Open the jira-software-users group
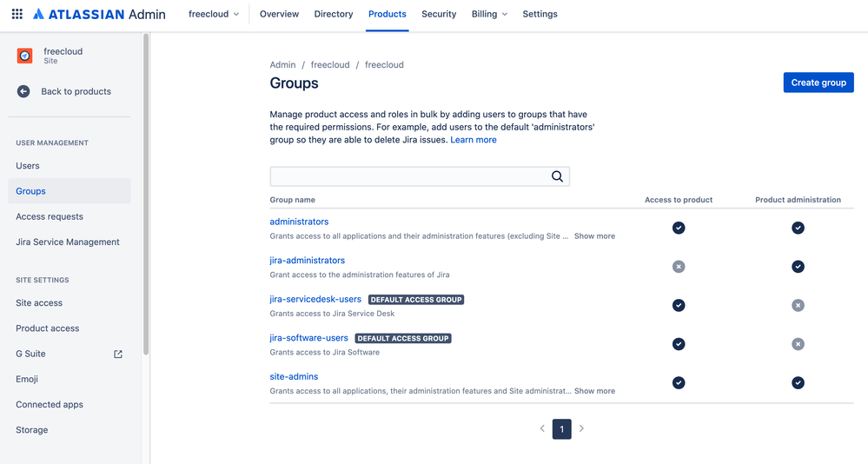 309,338
